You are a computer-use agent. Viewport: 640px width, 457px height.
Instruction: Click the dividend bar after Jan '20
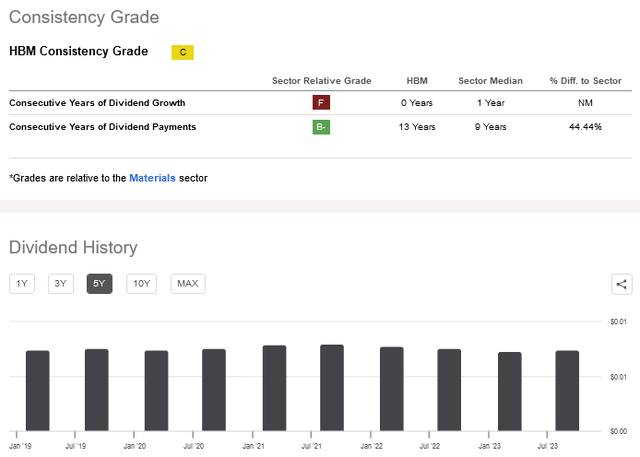tap(156, 390)
